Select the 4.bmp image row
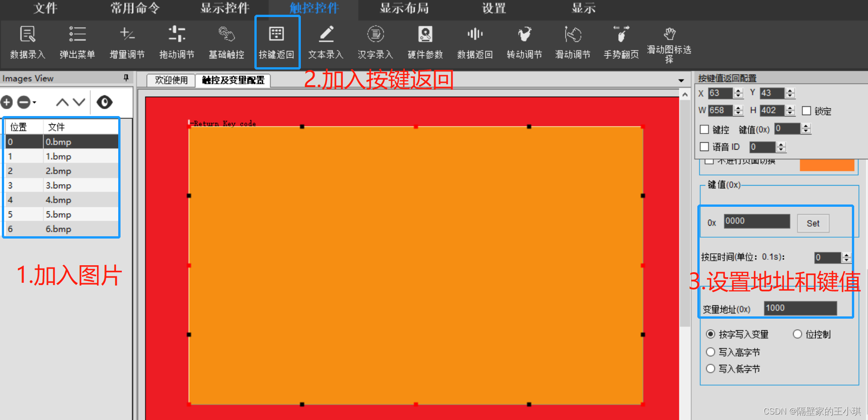The image size is (868, 420). pyautogui.click(x=62, y=200)
